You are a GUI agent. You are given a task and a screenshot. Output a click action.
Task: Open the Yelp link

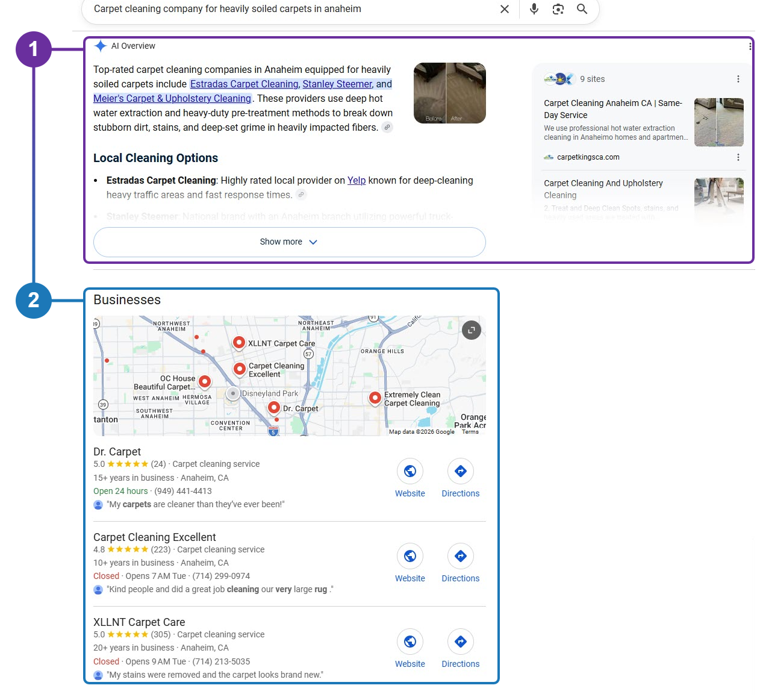point(357,180)
